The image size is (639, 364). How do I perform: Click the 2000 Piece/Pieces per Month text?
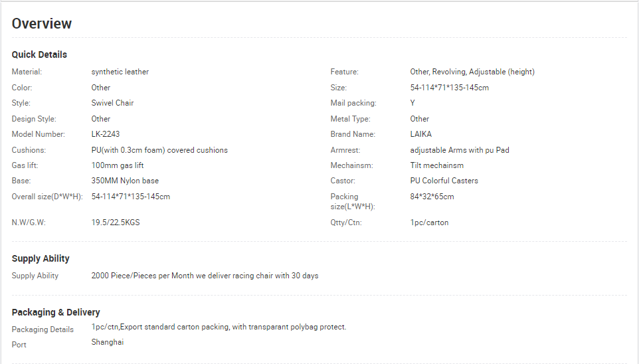tap(142, 276)
